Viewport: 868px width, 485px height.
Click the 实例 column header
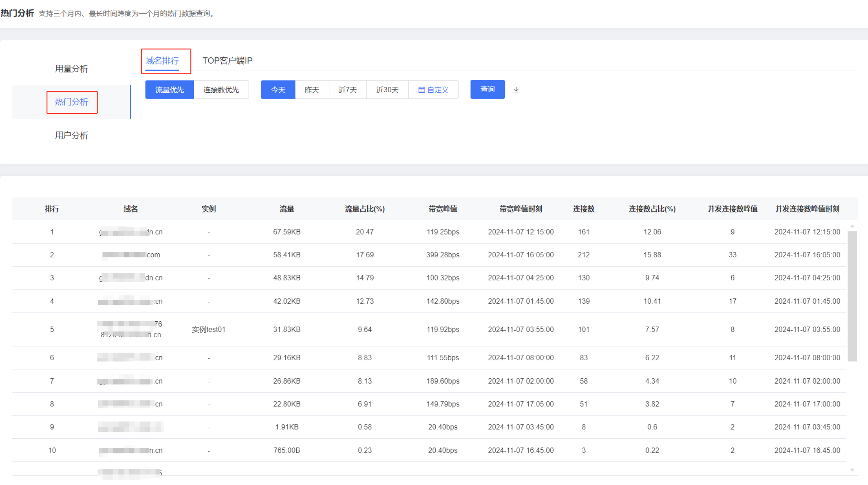[208, 209]
